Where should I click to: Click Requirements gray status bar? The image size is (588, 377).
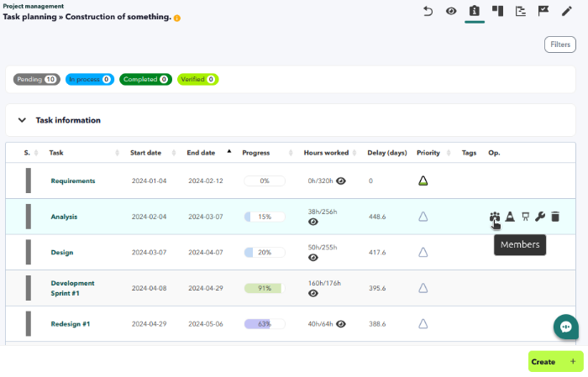[x=28, y=181]
